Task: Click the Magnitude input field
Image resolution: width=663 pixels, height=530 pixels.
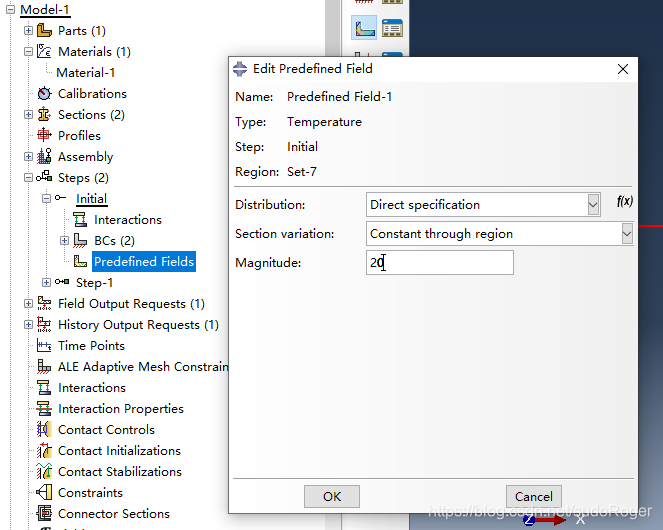Action: click(x=440, y=263)
